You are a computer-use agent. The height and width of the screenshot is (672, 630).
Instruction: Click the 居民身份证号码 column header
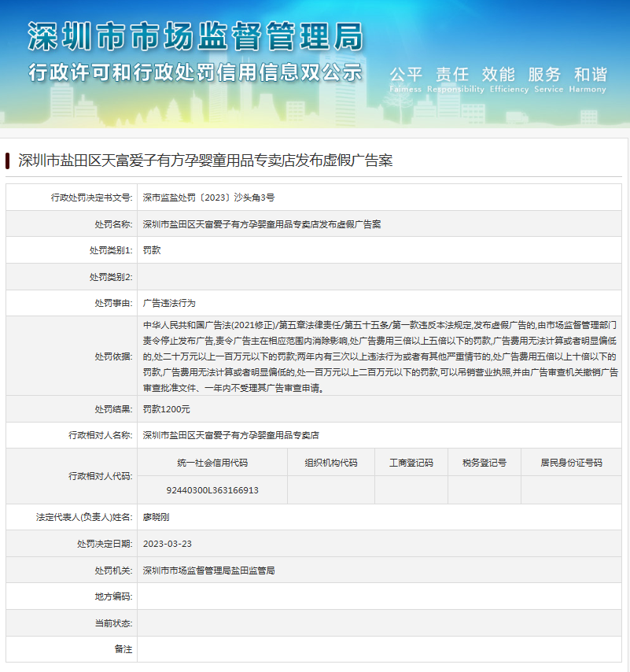click(571, 463)
